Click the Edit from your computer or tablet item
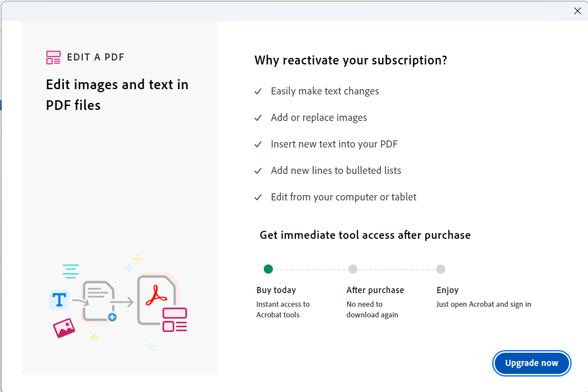This screenshot has width=588, height=392. pyautogui.click(x=343, y=197)
